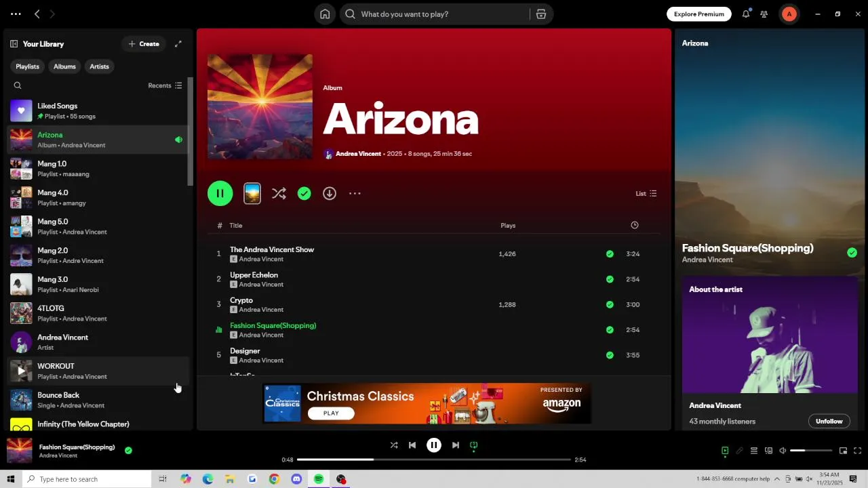Open the WORKOUT playlist
This screenshot has height=488, width=868.
98,371
